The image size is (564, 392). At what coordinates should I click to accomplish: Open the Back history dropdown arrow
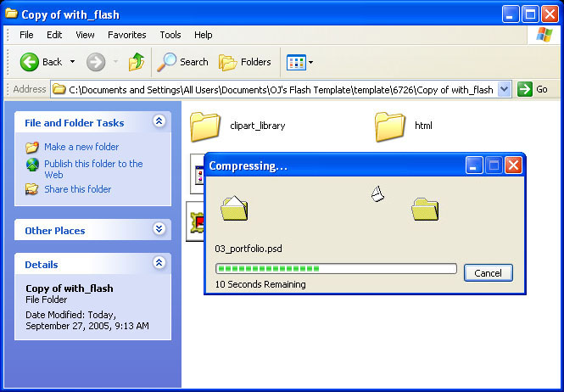pos(73,62)
